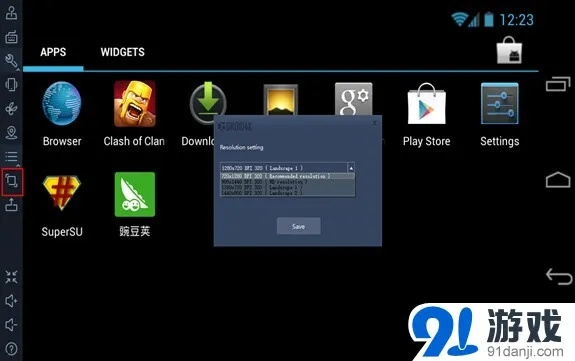The width and height of the screenshot is (575, 361).
Task: Tap the Android home button
Action: point(558,180)
